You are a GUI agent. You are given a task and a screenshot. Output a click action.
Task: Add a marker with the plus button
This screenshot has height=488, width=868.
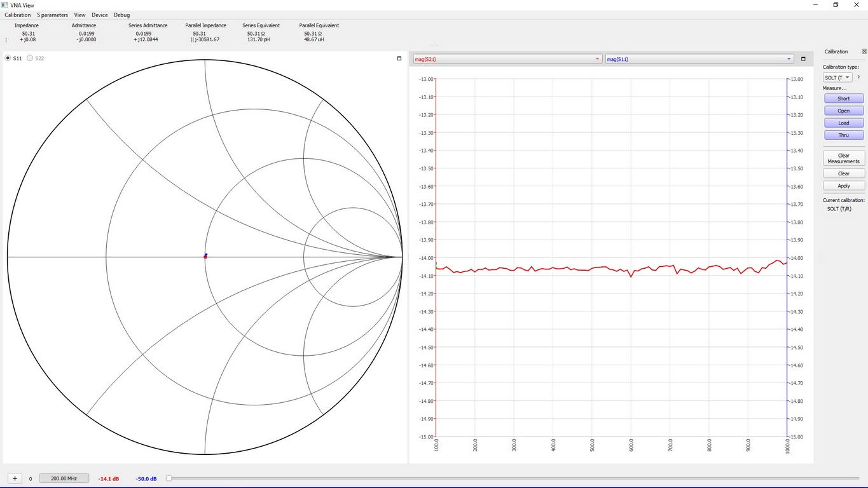coord(15,478)
